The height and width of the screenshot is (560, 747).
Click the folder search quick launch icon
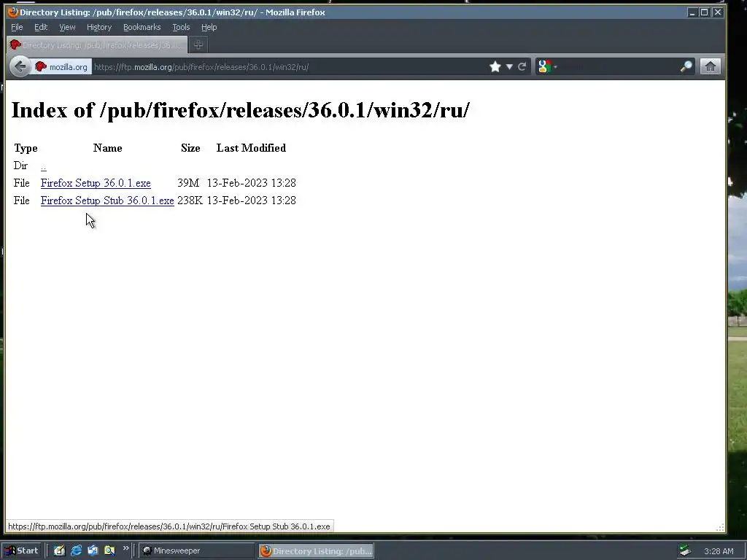click(109, 551)
